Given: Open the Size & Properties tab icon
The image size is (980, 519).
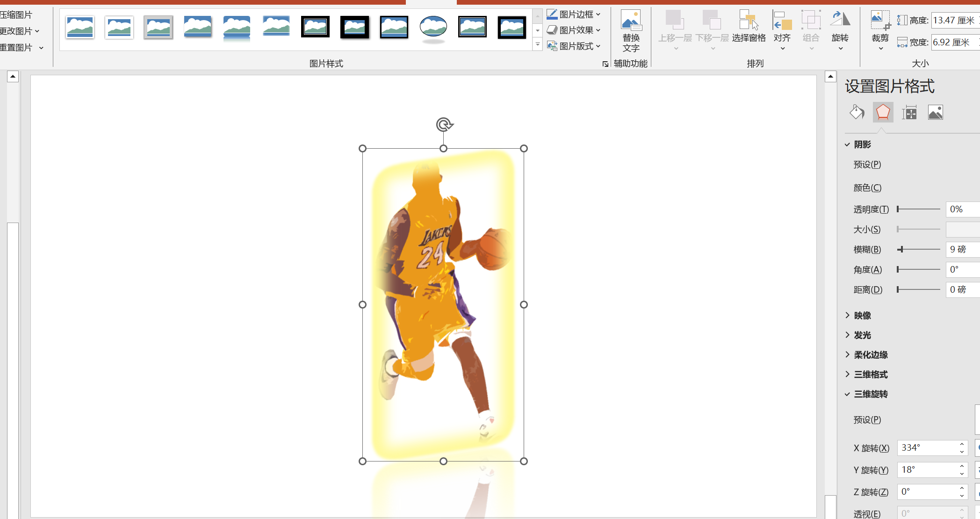Looking at the screenshot, I should coord(909,113).
